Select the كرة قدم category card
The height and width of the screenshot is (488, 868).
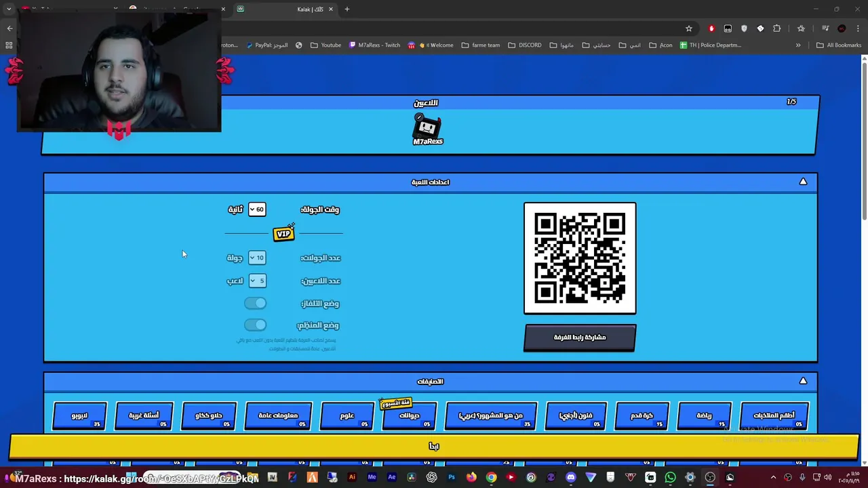point(642,415)
